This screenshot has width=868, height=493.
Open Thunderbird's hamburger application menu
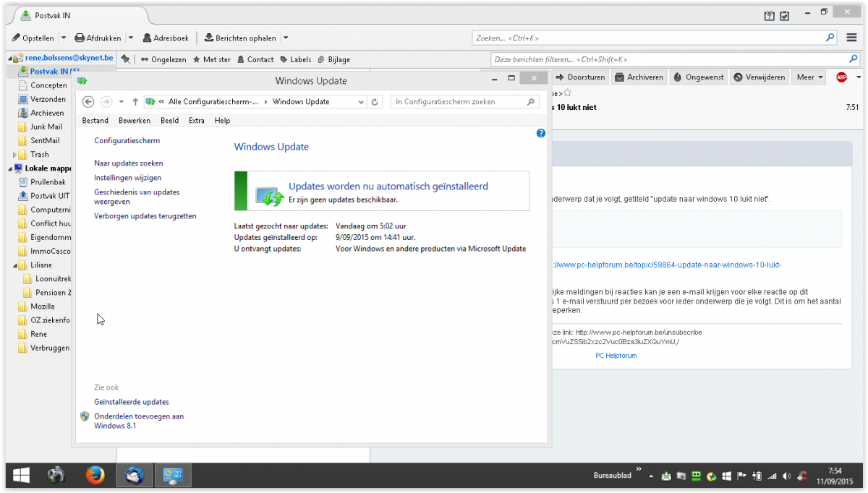[x=852, y=38]
